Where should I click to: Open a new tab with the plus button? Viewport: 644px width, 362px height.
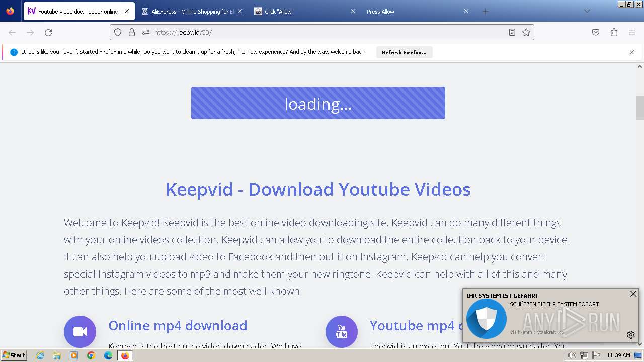pos(485,11)
